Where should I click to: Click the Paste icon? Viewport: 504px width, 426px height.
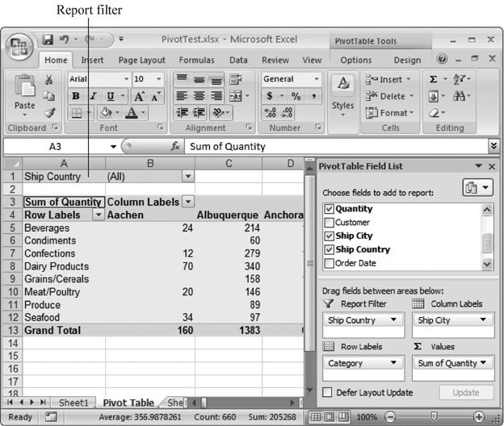click(25, 95)
